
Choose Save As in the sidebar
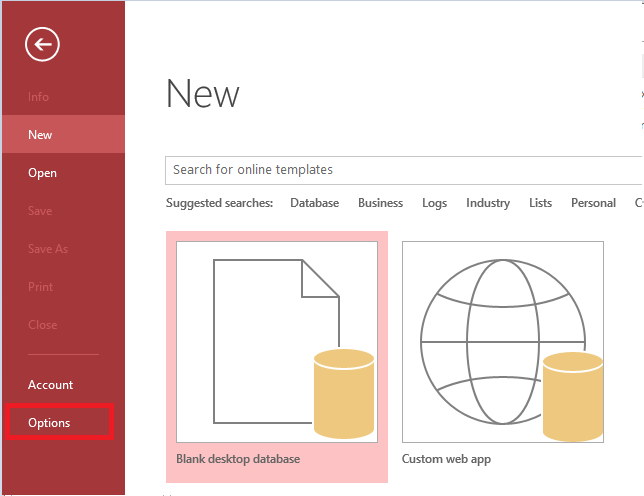[x=48, y=249]
